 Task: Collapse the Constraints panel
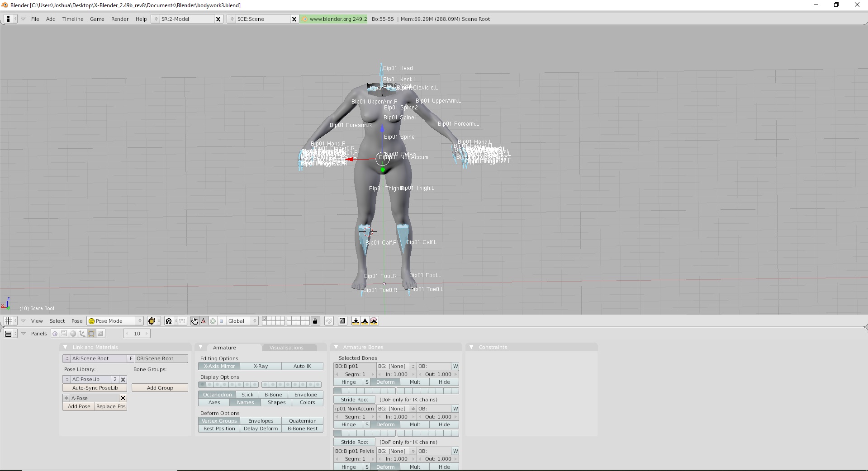473,347
